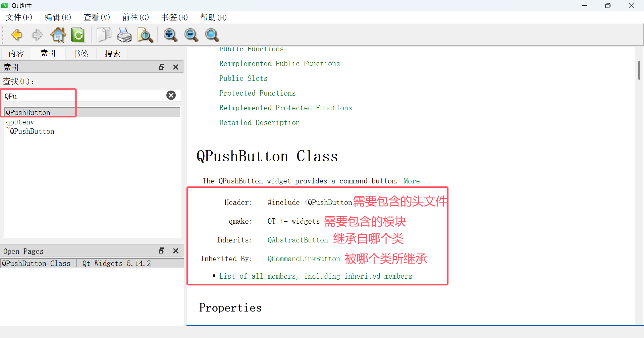Image resolution: width=644 pixels, height=338 pixels.
Task: Open the 帮助(H) menu
Action: point(214,17)
